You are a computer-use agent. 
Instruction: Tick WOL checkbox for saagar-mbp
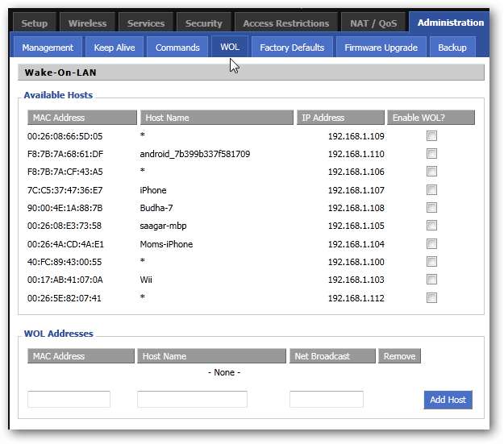click(x=432, y=226)
